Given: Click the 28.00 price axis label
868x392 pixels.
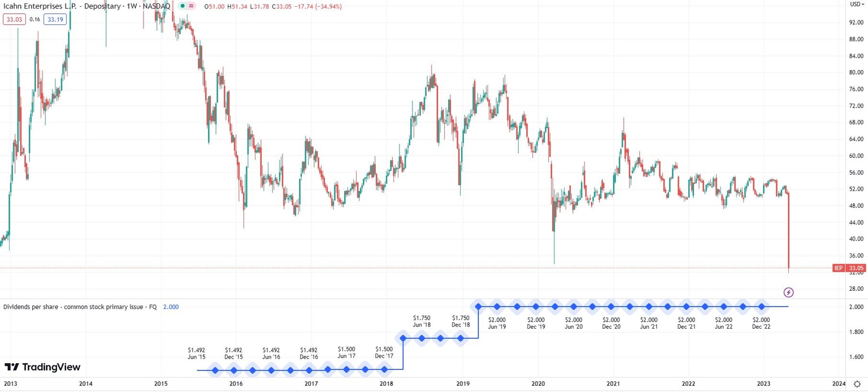Looking at the screenshot, I should (x=856, y=289).
